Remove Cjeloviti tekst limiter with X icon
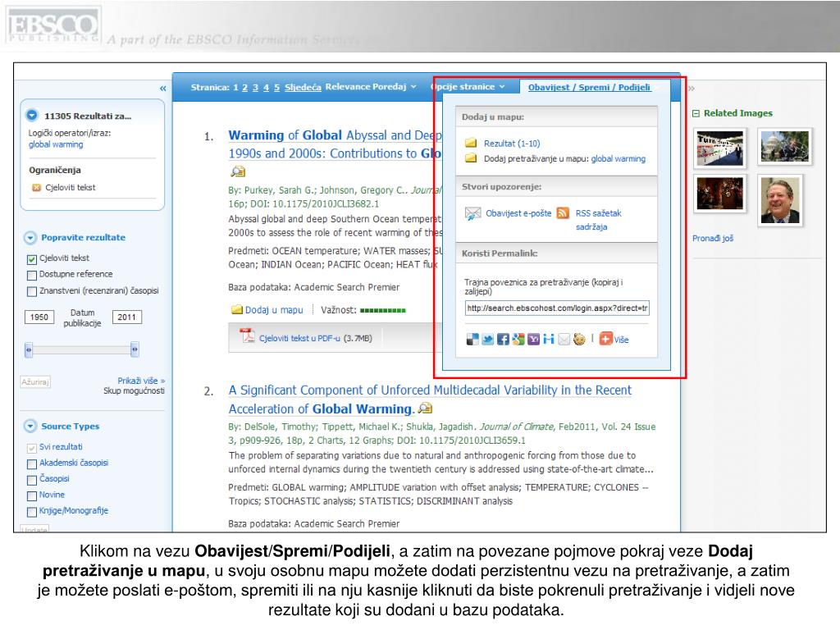Image resolution: width=840 pixels, height=630 pixels. pos(36,188)
